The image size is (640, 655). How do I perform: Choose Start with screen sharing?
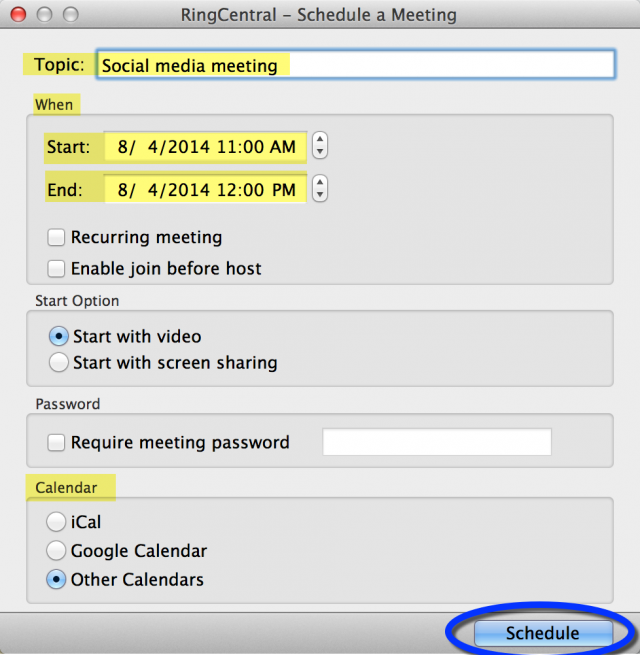[59, 362]
